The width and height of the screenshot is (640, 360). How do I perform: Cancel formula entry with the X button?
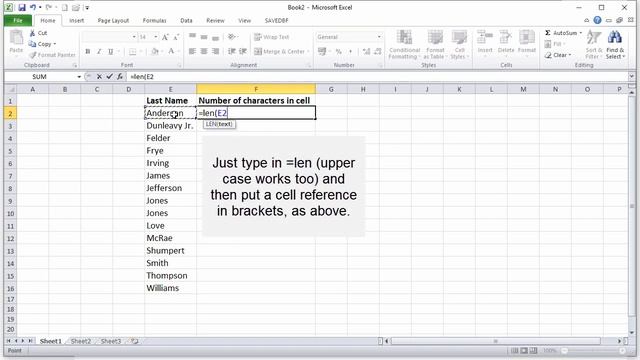(x=99, y=76)
